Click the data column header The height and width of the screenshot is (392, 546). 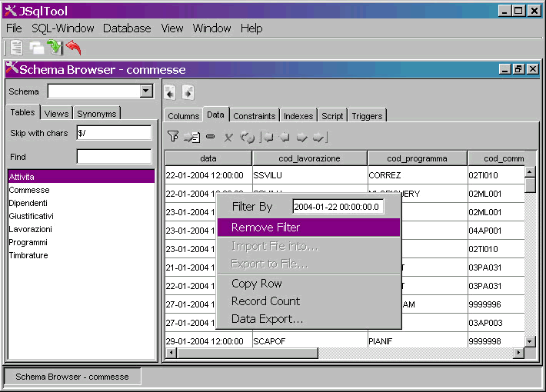(x=208, y=158)
